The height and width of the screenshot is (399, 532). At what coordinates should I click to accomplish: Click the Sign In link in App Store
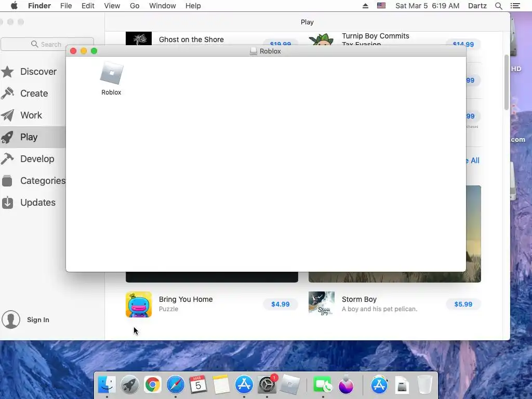(x=38, y=320)
